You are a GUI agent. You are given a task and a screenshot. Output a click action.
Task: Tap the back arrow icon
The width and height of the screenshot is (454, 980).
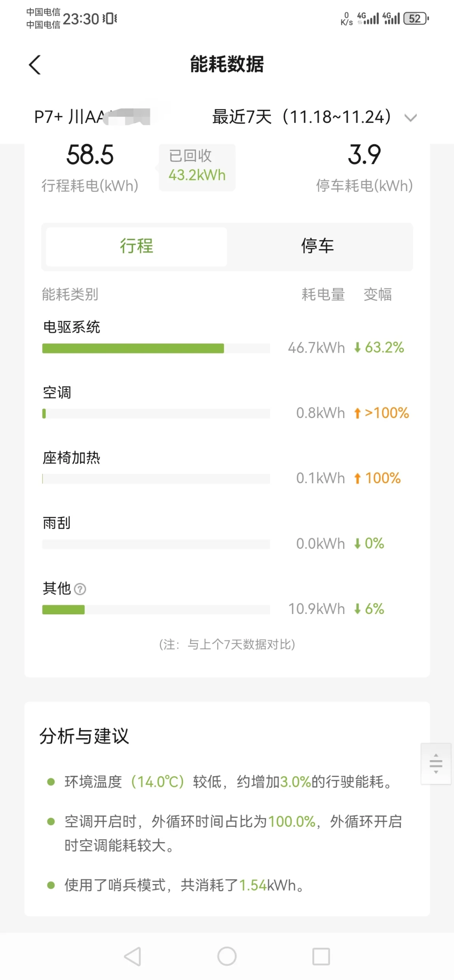pyautogui.click(x=35, y=65)
